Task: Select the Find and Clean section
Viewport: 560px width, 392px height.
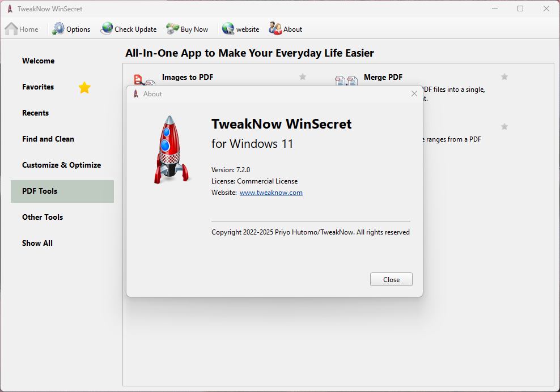Action: tap(62, 139)
